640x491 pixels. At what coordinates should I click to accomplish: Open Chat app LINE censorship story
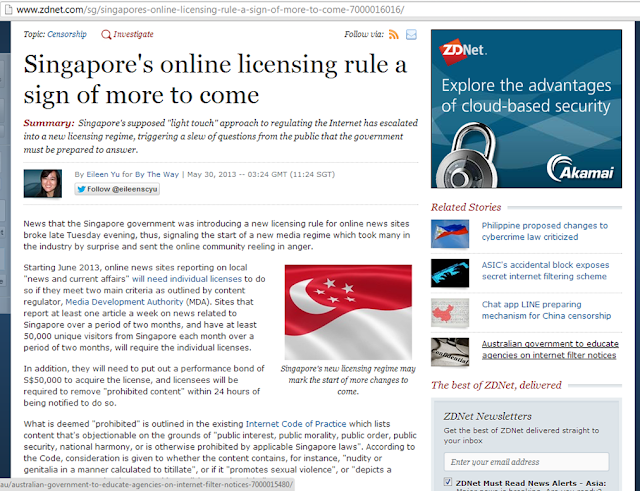(x=546, y=310)
